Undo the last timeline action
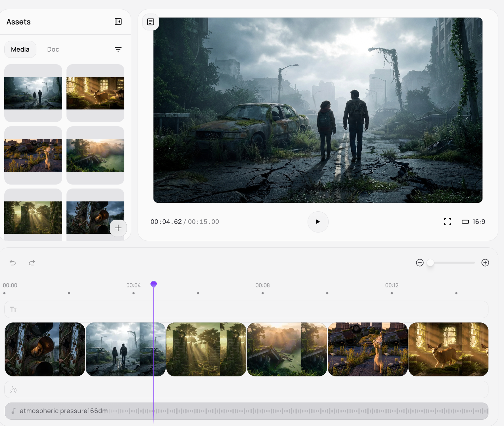This screenshot has height=426, width=504. [13, 263]
